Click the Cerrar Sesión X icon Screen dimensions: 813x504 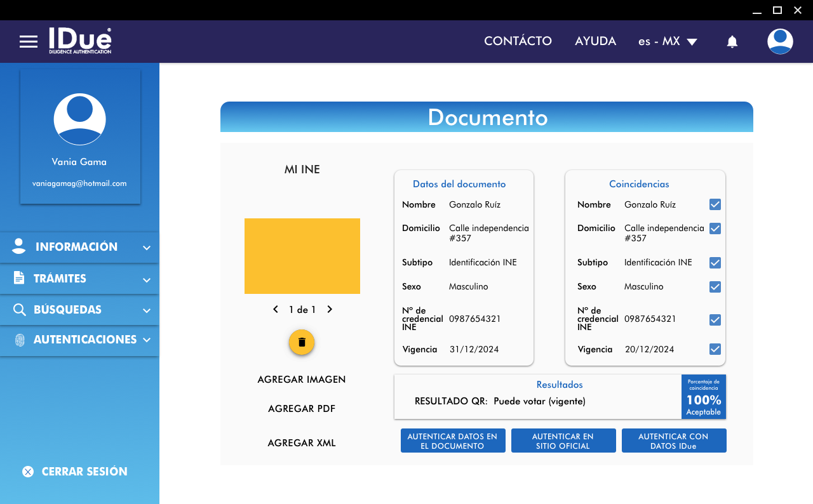point(28,472)
